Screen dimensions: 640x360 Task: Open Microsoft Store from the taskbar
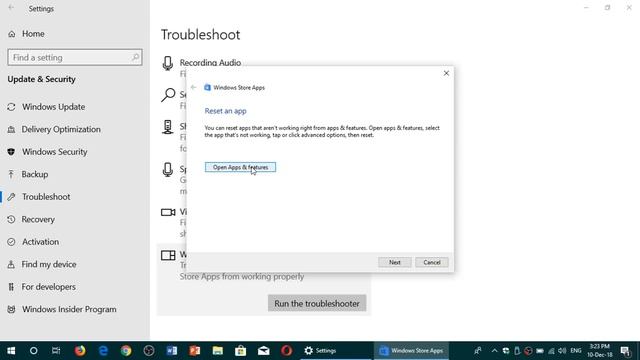point(240,351)
